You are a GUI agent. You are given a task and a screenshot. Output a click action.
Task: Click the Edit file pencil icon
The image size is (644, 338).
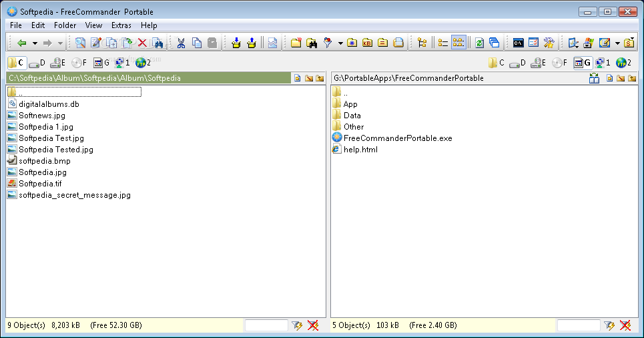pos(95,43)
